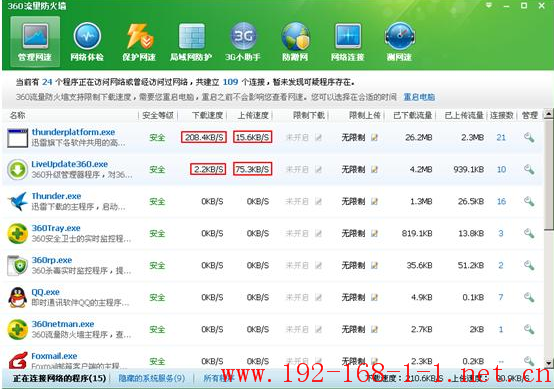The width and height of the screenshot is (554, 389).
Task: Open the 管理网速 toolbar section
Action: pos(35,42)
